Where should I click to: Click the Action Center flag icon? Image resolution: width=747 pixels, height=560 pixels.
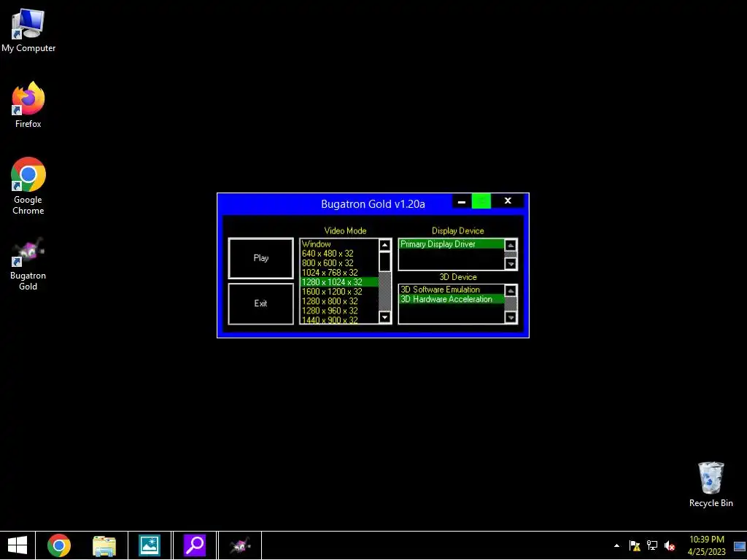tap(635, 545)
